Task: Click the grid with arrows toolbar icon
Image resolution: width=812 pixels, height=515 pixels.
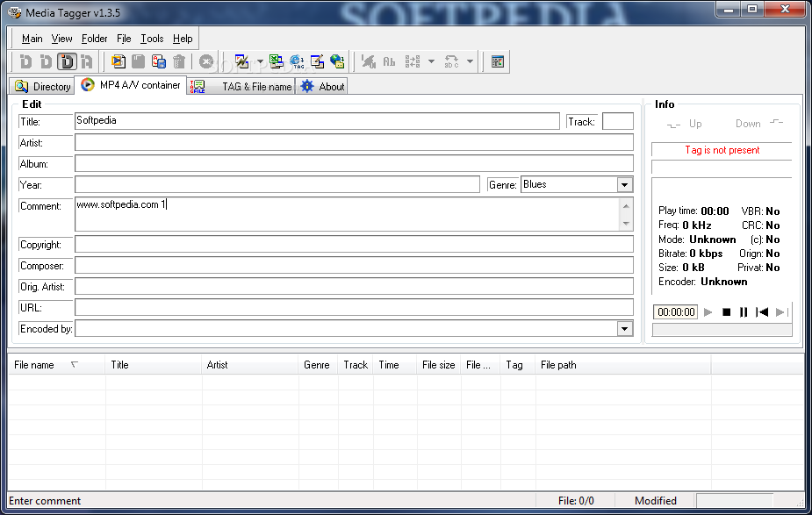Action: coord(413,61)
